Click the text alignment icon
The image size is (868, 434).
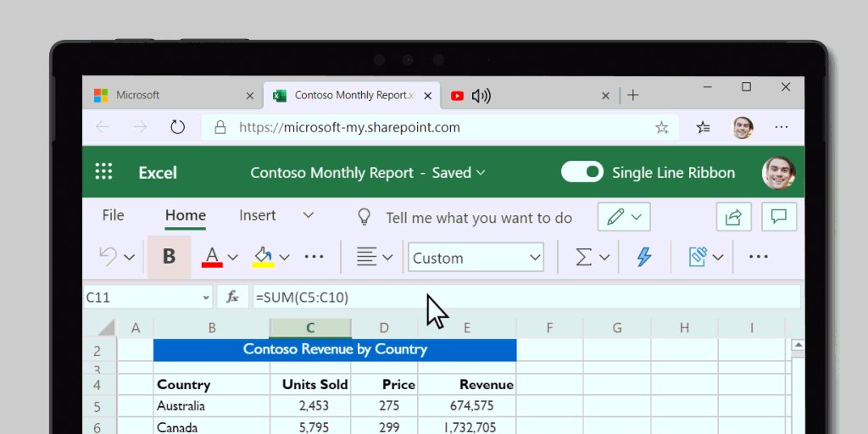tap(366, 257)
